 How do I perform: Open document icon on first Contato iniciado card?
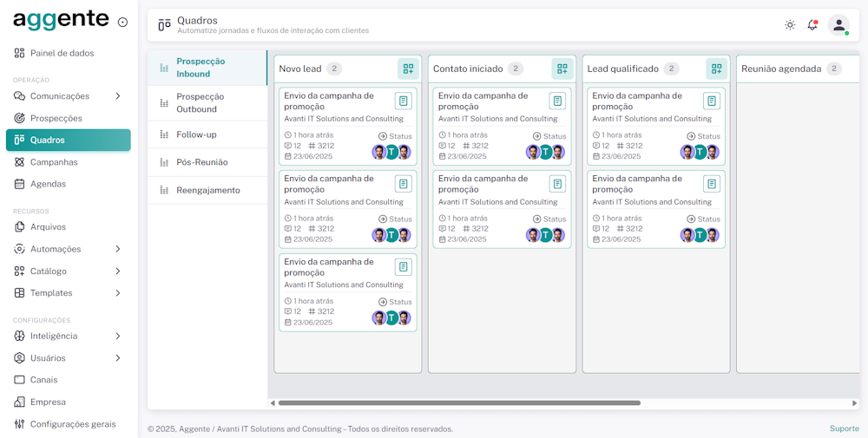pyautogui.click(x=557, y=101)
